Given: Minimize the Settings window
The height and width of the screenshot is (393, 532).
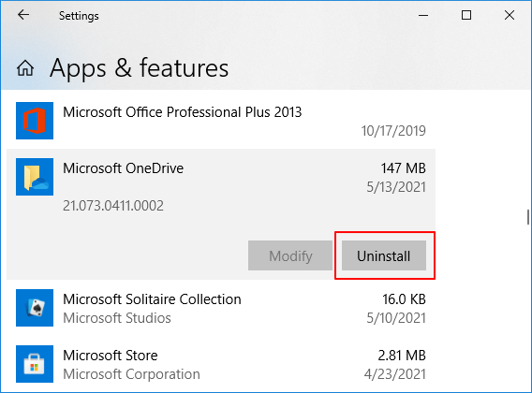Looking at the screenshot, I should click(x=423, y=15).
